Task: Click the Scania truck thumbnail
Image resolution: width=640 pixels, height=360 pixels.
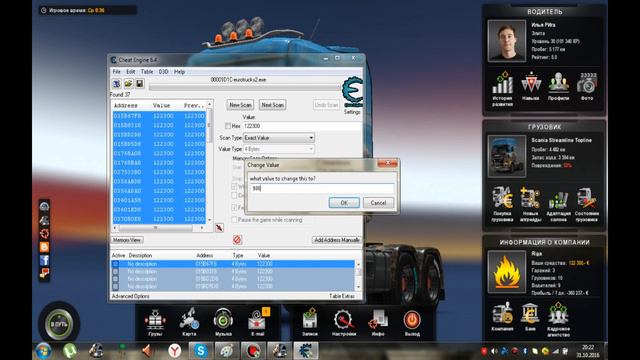Action: coord(507,156)
